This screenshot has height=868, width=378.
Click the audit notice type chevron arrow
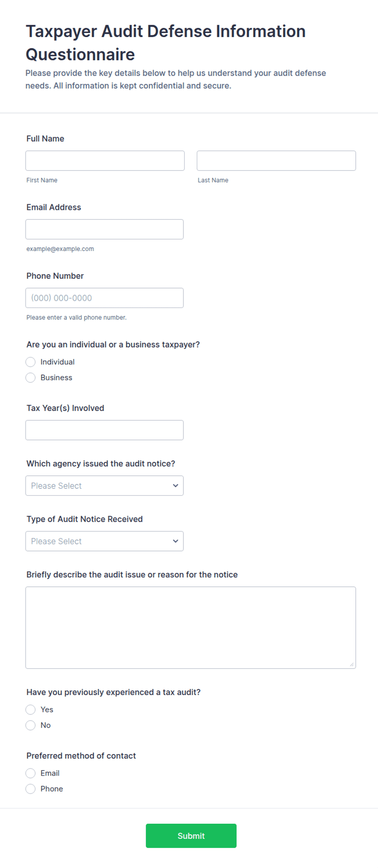176,541
